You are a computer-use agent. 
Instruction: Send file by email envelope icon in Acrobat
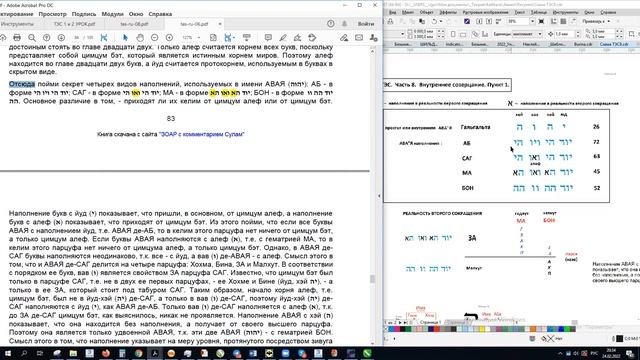tap(359, 38)
